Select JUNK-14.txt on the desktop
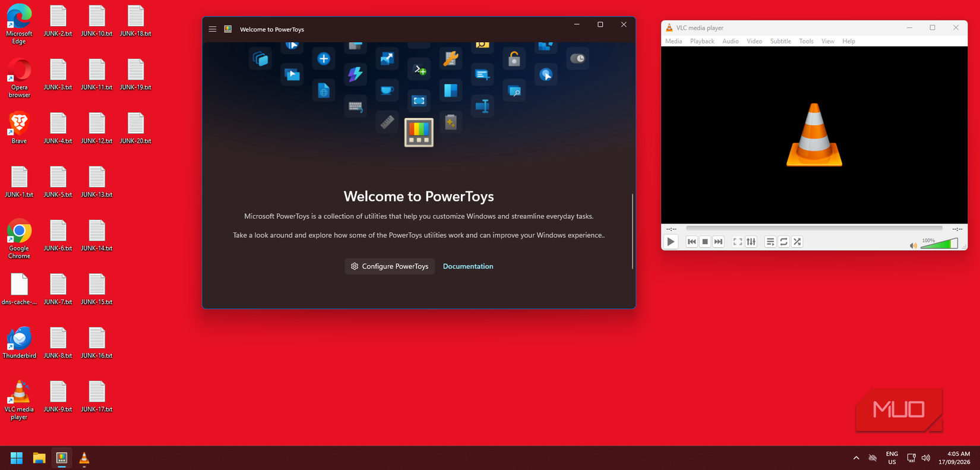 pos(97,235)
